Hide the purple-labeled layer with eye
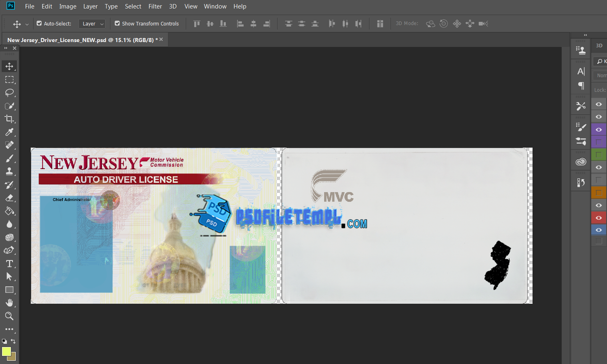Screen dimensions: 607x364 click(x=599, y=129)
